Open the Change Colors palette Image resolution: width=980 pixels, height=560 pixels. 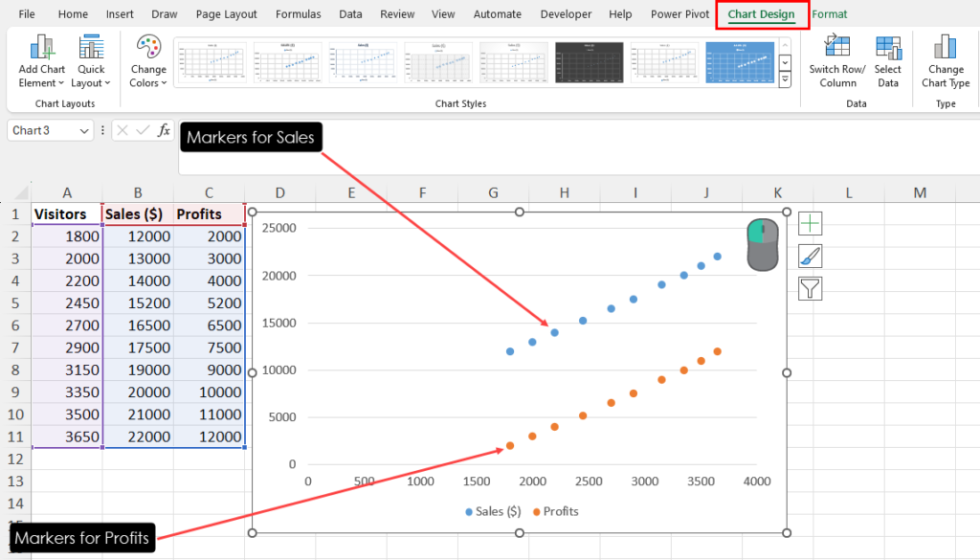click(148, 62)
